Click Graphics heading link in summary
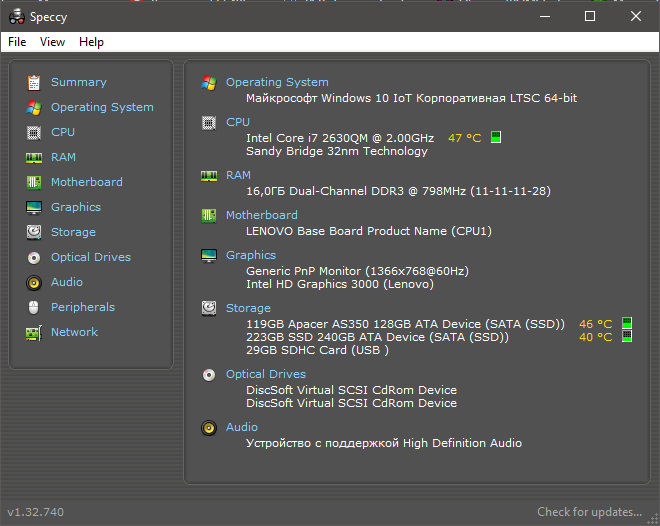Screen dimensions: 660x526 [x=251, y=255]
